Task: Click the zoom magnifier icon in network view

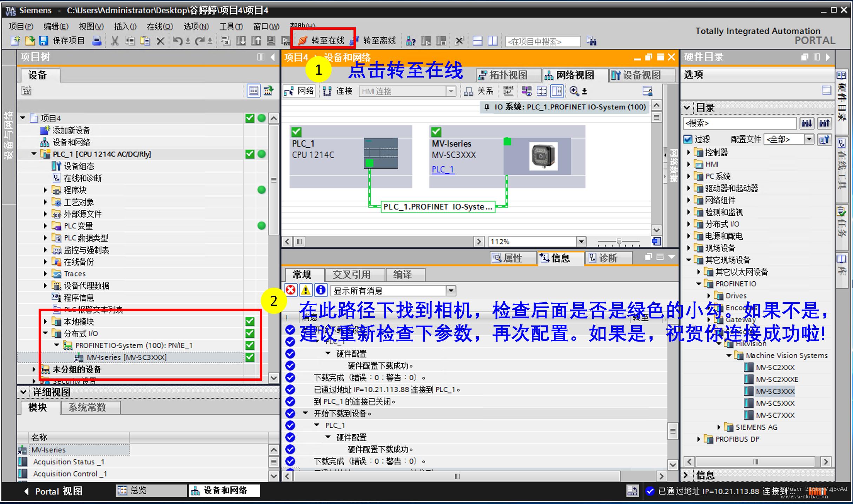Action: tap(574, 91)
